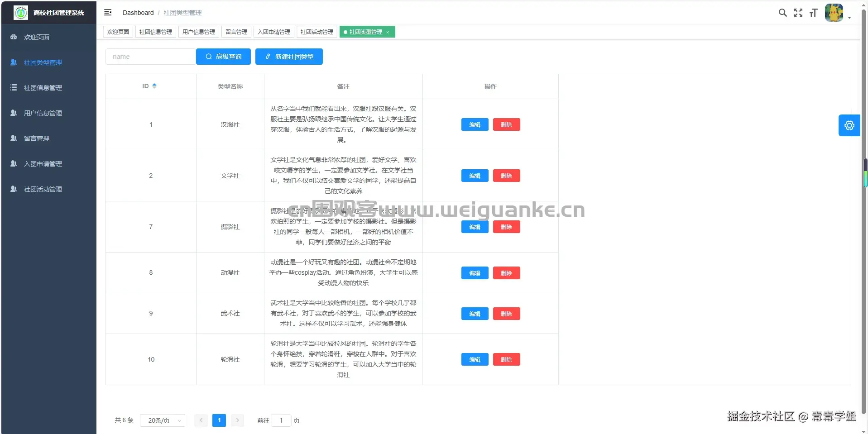The width and height of the screenshot is (868, 434).
Task: Edit the 文学社 row
Action: (475, 176)
